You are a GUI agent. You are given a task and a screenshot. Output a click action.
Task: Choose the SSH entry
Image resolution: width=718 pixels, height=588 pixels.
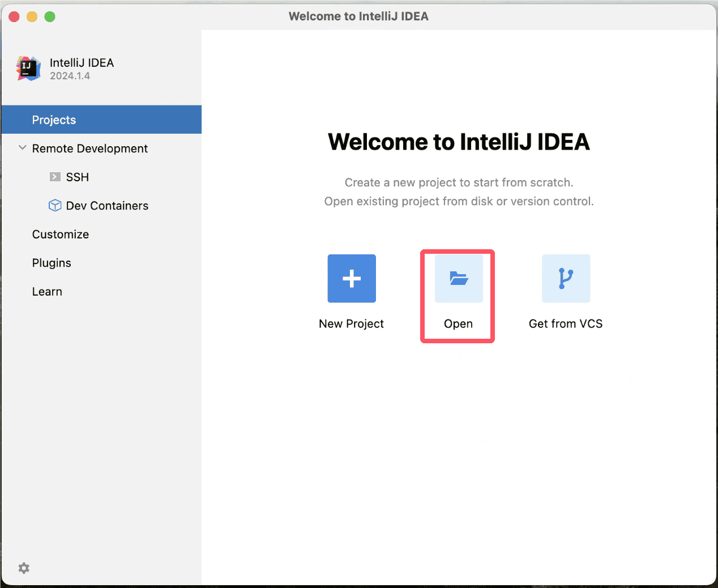click(78, 177)
